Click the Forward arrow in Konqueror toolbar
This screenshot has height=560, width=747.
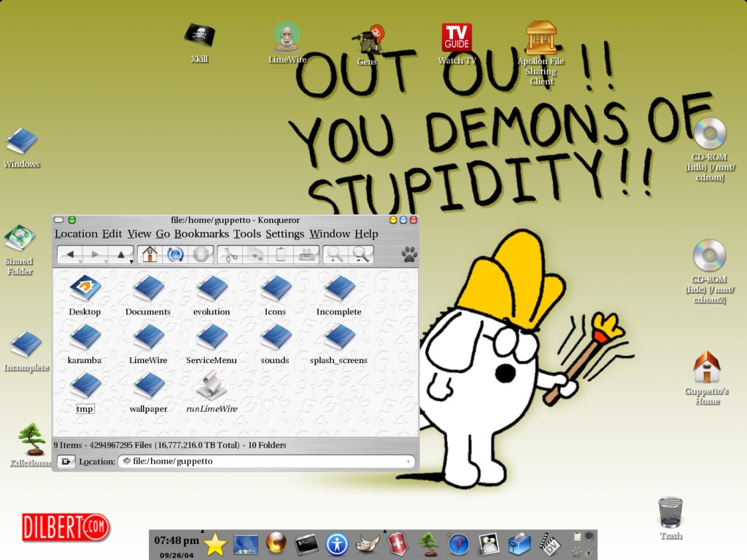(95, 254)
